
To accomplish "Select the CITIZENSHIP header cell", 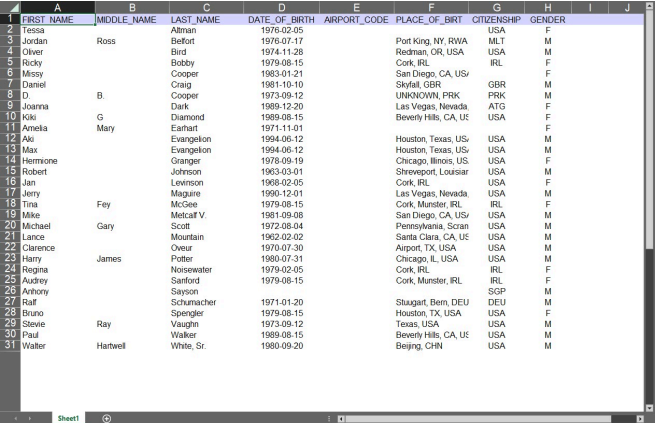I will click(497, 20).
